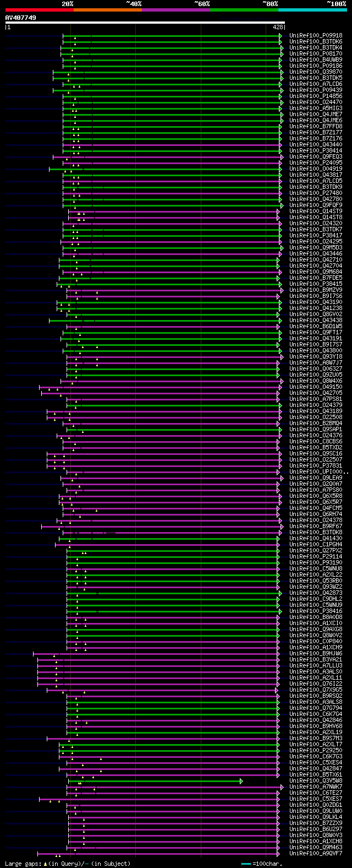Select label UniRef100_B7FFD8
This screenshot has width=352, height=868.
tap(316, 127)
